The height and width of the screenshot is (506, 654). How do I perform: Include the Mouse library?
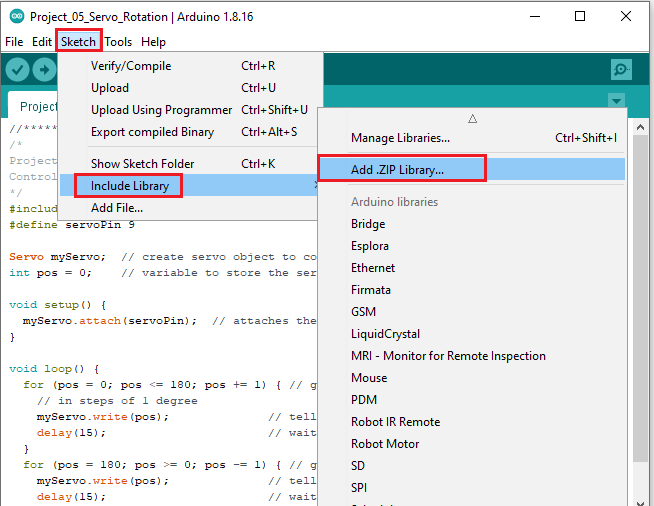pos(472,378)
